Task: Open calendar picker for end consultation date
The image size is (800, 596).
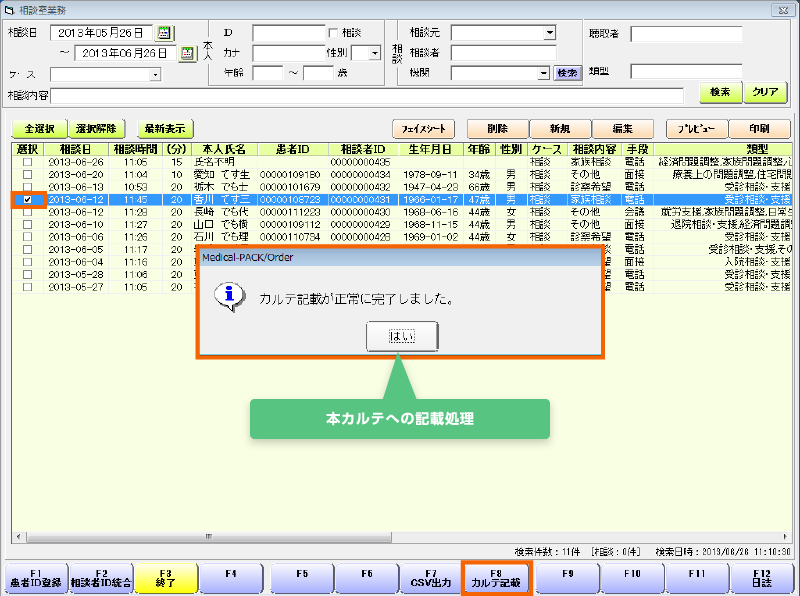Action: click(186, 53)
